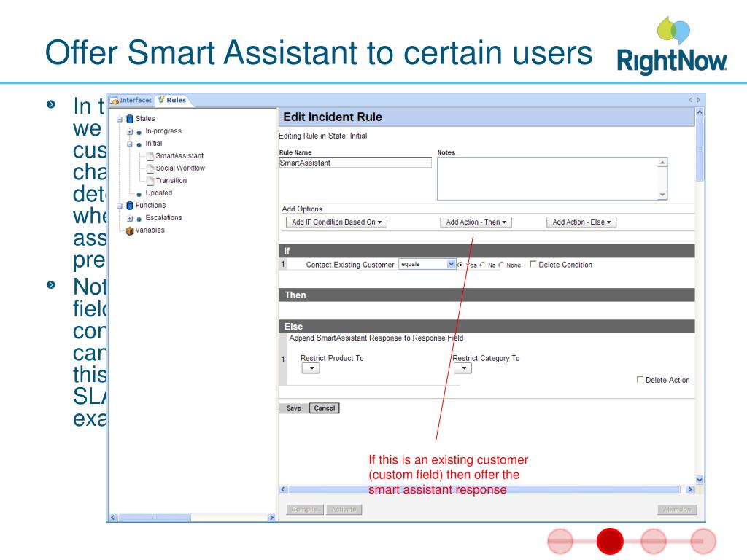Click the Rules tab icon
747x560 pixels.
coord(161,99)
